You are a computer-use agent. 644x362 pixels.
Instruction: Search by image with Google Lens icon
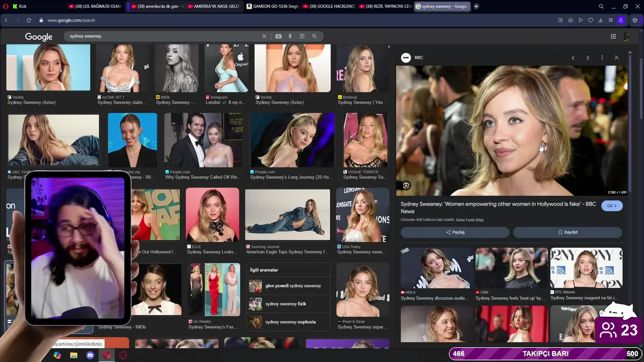coord(302,36)
